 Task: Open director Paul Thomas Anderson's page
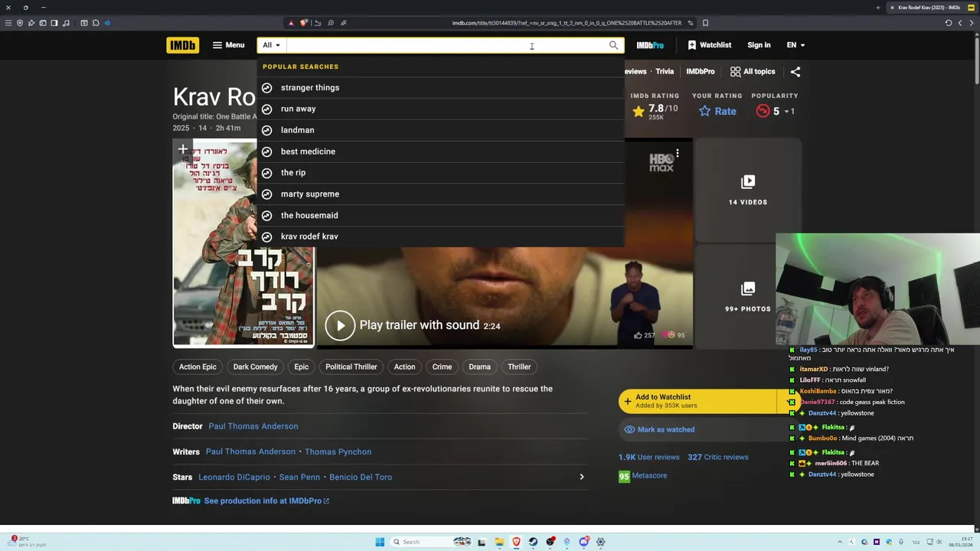click(x=253, y=426)
